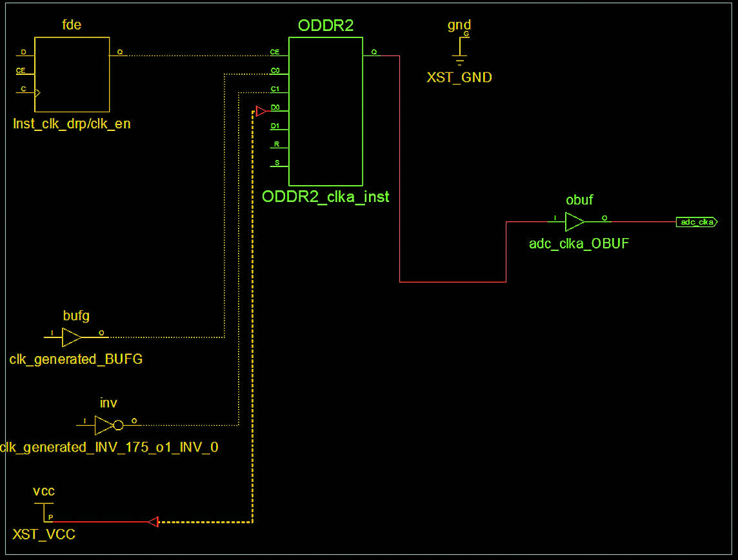Image resolution: width=738 pixels, height=560 pixels.
Task: Select the fde flip-flop block
Action: (x=72, y=74)
